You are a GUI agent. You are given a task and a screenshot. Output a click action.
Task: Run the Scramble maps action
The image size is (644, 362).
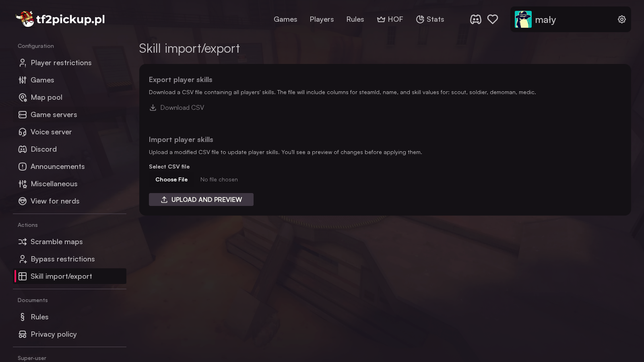(56, 242)
